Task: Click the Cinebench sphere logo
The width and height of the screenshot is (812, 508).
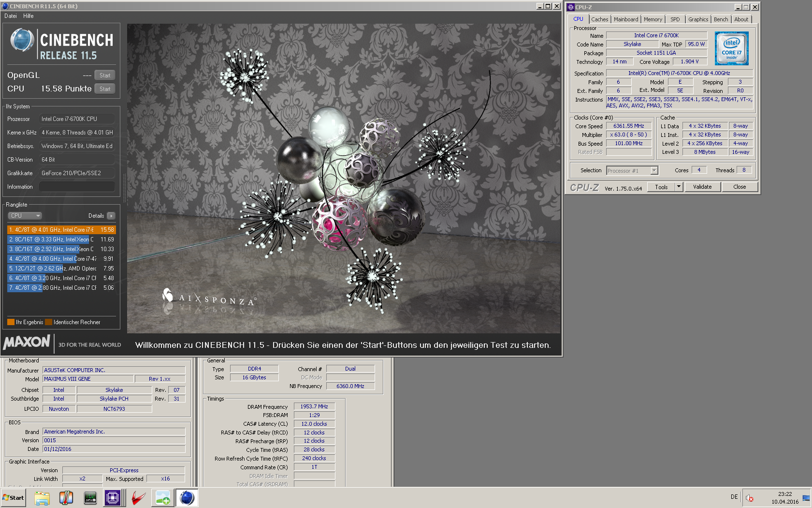Action: click(22, 40)
